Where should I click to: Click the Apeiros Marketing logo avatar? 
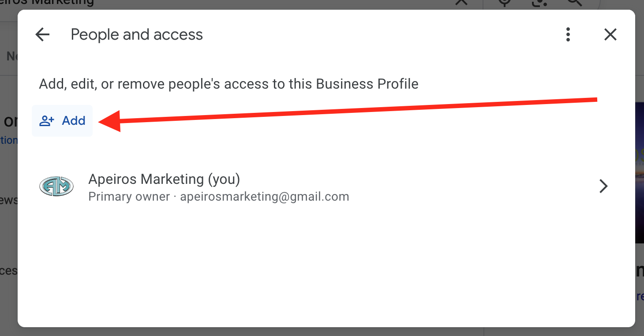pyautogui.click(x=56, y=187)
